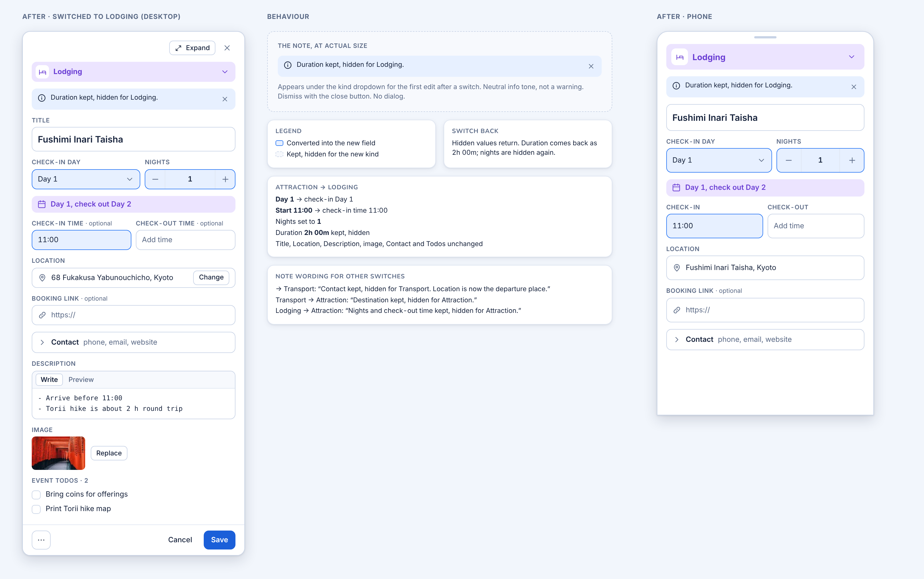Click the Expand button in desktop panel
Viewport: 924px width, 579px height.
[x=192, y=48]
